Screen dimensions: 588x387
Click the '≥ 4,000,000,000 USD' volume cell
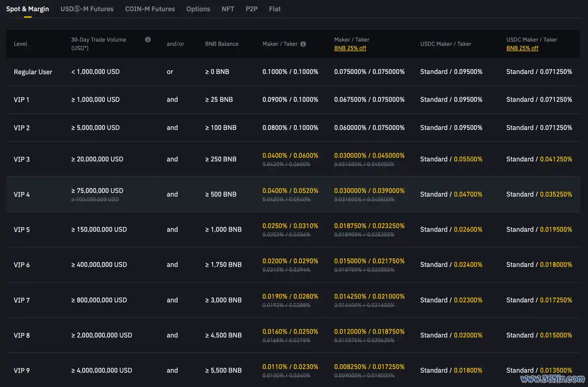click(102, 370)
